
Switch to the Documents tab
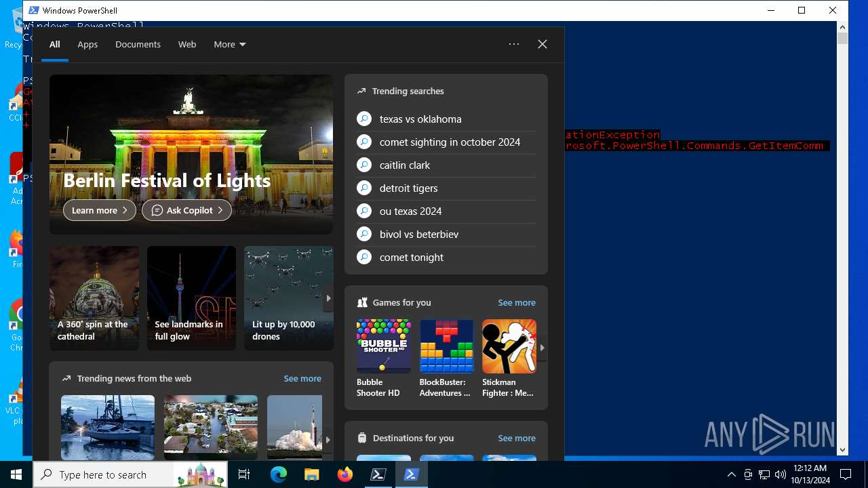[138, 44]
